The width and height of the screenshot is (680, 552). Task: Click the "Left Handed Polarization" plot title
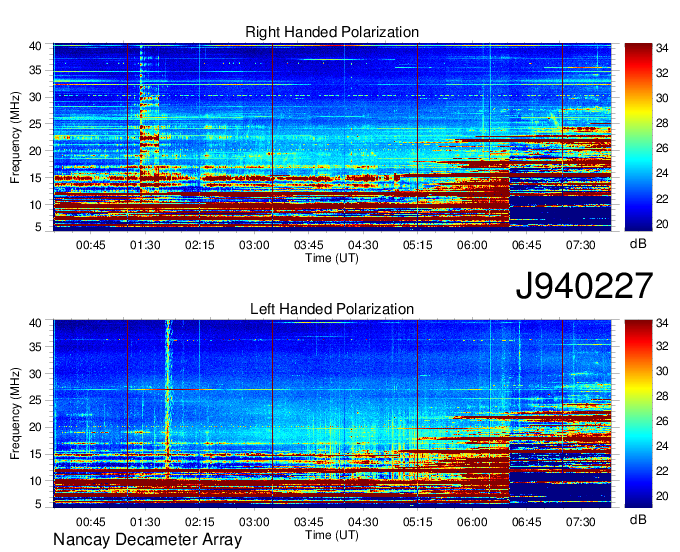[x=332, y=309]
